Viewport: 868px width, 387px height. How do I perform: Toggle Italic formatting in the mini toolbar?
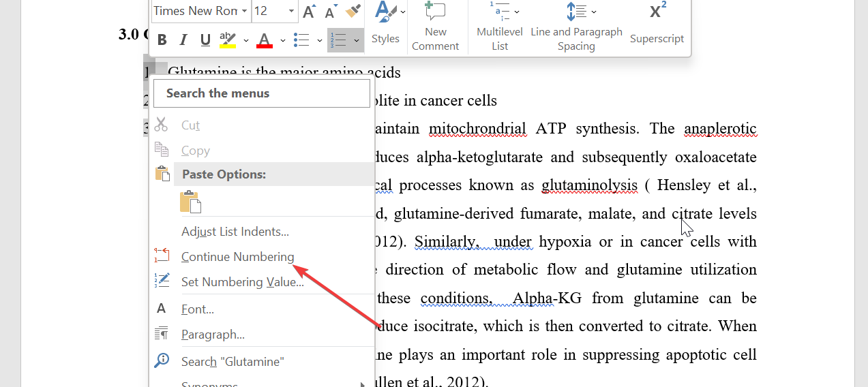coord(183,40)
